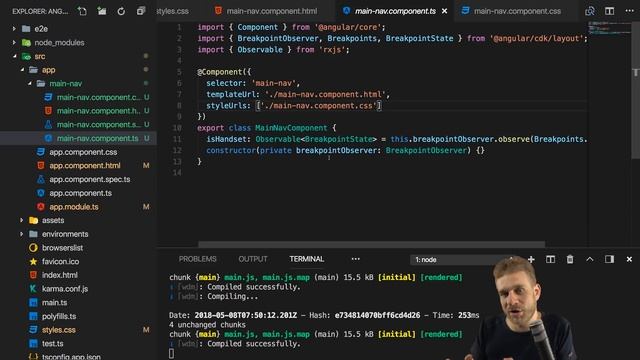Screen dimensions: 640x360
Task: Open polyfills.ts file
Action: 59,316
